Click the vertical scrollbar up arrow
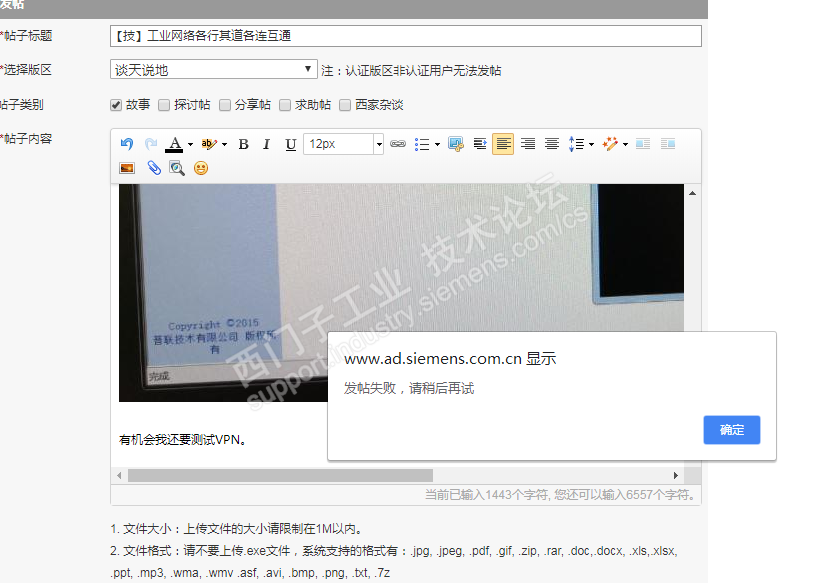The width and height of the screenshot is (814, 583). [x=693, y=193]
